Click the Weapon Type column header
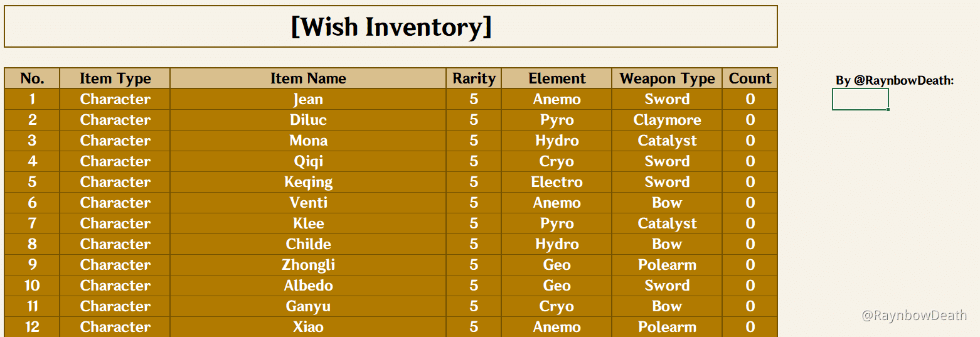This screenshot has height=337, width=980. tap(667, 78)
